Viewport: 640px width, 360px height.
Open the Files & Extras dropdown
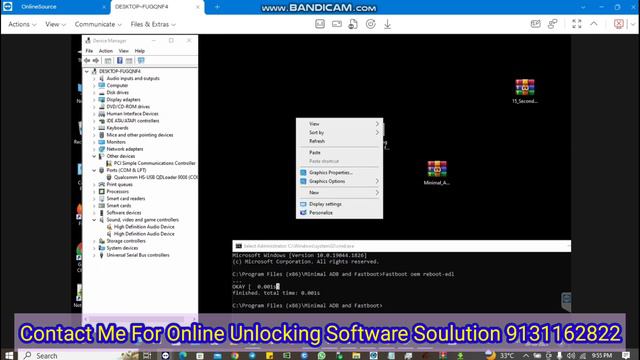coord(153,24)
